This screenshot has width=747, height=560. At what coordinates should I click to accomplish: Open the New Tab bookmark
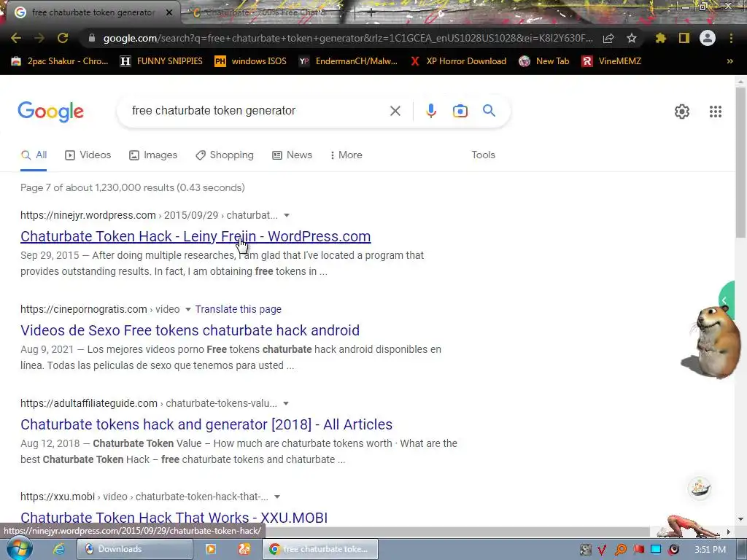(544, 61)
